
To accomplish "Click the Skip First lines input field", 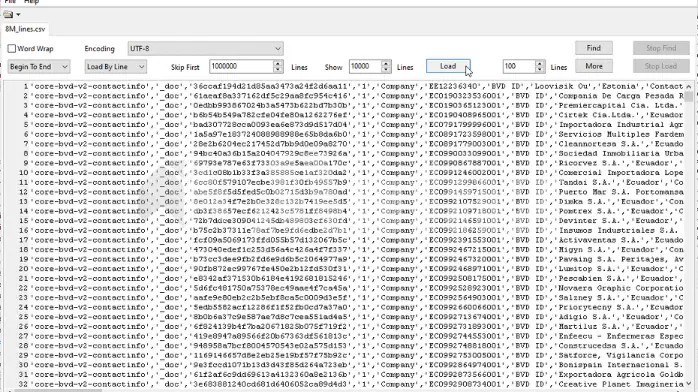I will tap(241, 66).
